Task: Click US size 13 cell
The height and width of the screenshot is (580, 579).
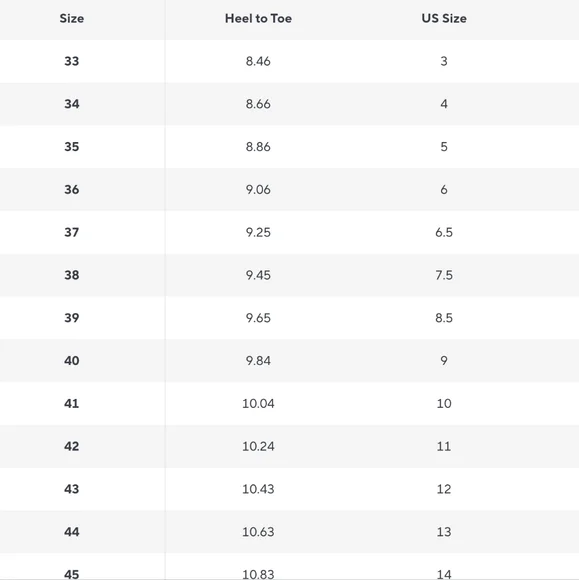Action: (444, 532)
